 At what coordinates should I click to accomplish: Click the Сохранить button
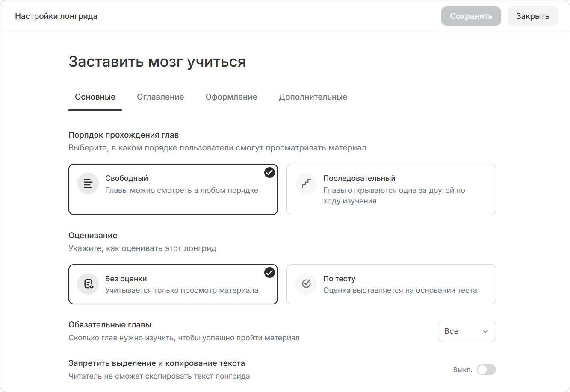(x=471, y=16)
